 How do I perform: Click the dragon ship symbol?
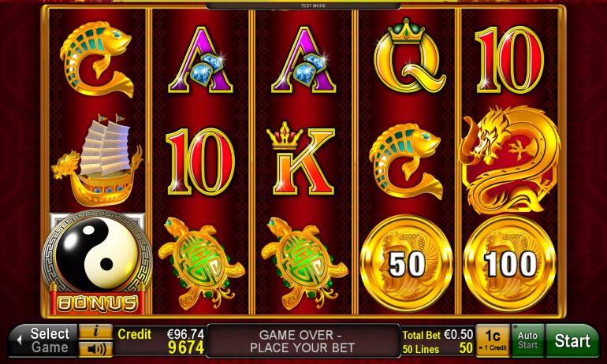point(97,160)
